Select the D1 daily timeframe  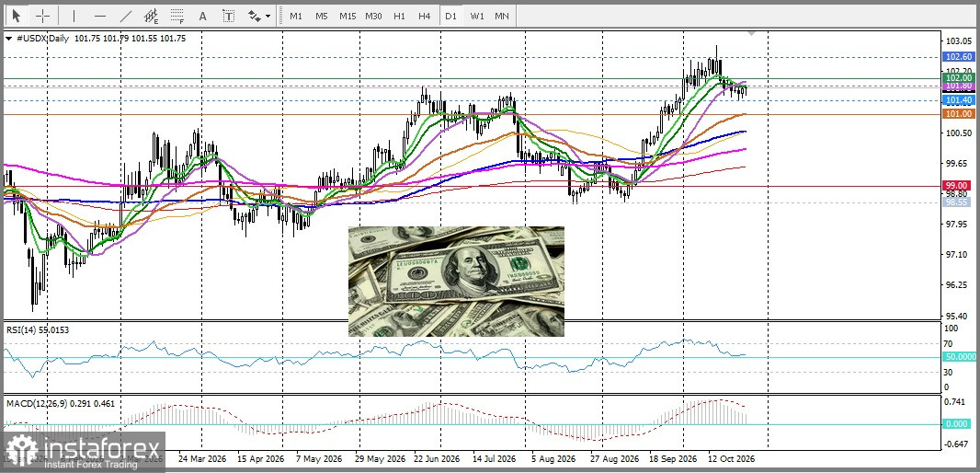450,17
